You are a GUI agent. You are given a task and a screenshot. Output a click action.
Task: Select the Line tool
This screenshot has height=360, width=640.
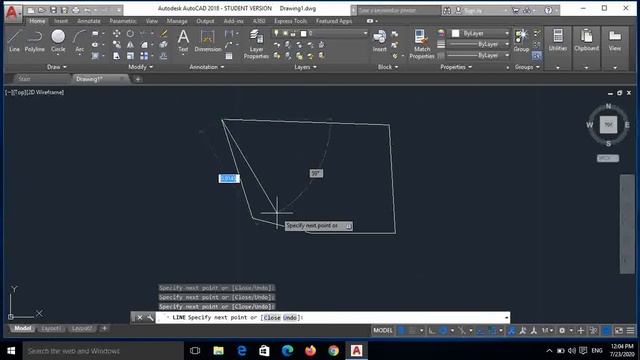coord(14,41)
